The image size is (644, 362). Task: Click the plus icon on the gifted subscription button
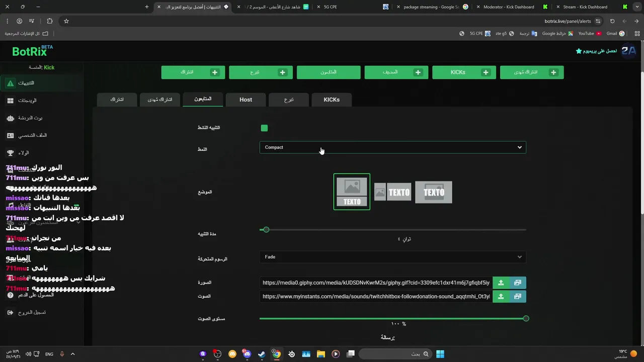point(553,72)
